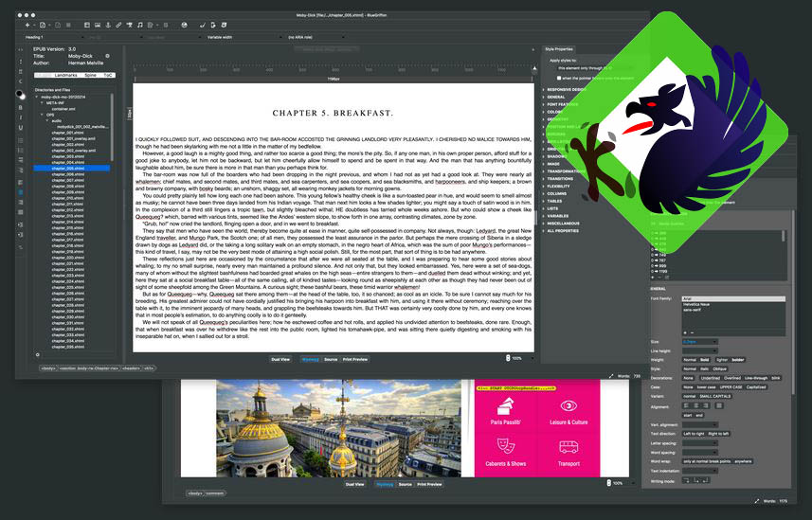Click the align center icon in Alignment row

[x=696, y=405]
